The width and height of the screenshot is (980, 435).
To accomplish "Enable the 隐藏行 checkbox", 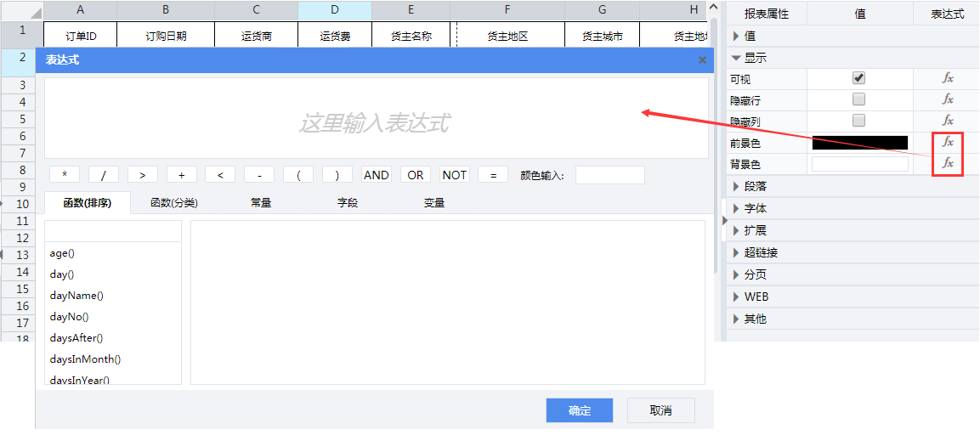I will (858, 99).
